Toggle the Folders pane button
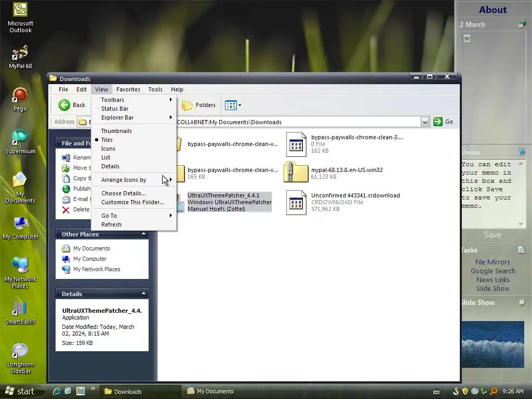 (199, 105)
